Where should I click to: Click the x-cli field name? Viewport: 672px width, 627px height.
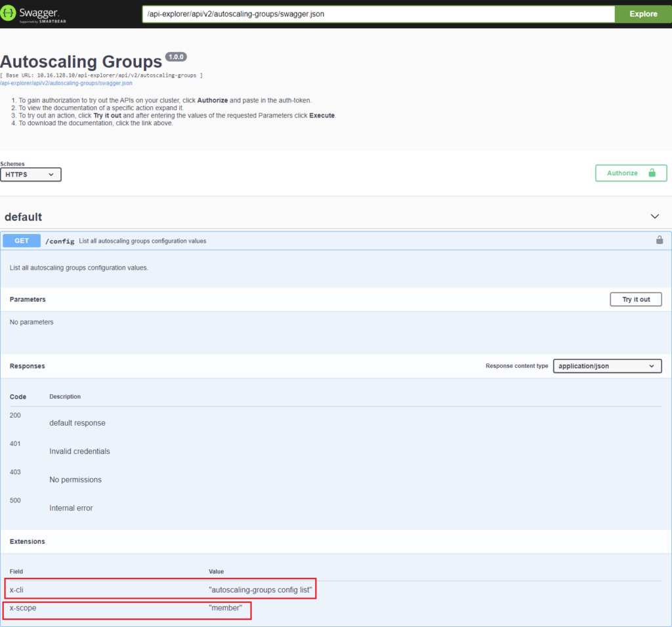tap(16, 590)
